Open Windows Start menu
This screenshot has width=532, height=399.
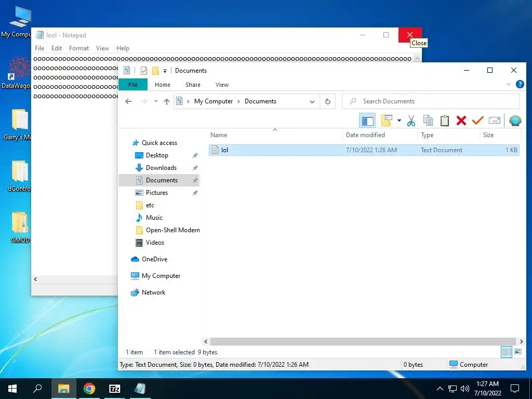tap(12, 389)
